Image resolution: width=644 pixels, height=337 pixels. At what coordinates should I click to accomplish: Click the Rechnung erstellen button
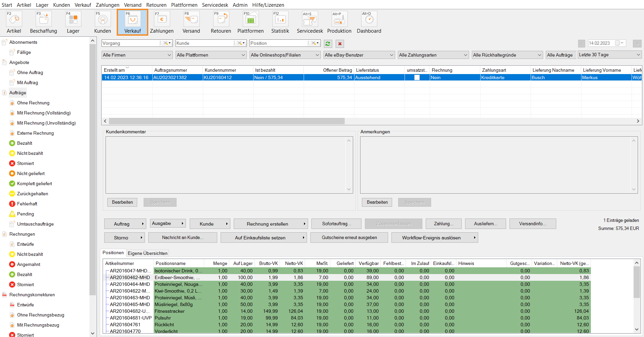pyautogui.click(x=267, y=224)
